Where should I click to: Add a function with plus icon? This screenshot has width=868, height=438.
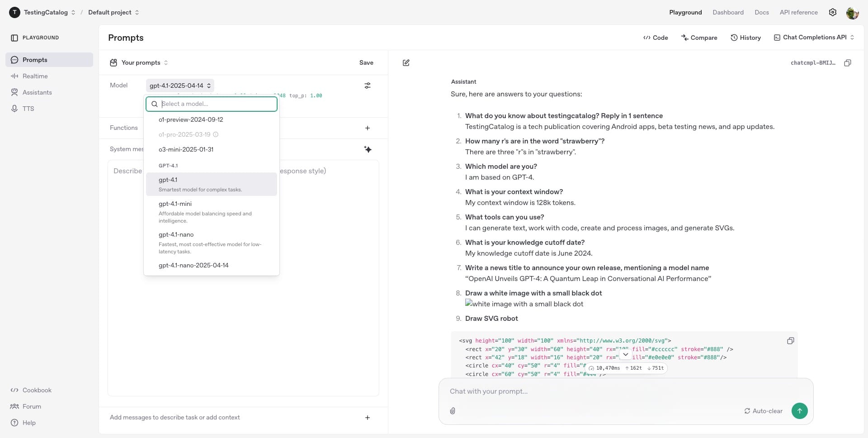pos(367,128)
